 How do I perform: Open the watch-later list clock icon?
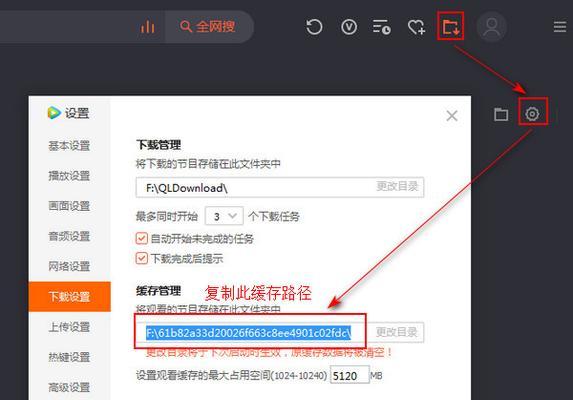click(382, 27)
